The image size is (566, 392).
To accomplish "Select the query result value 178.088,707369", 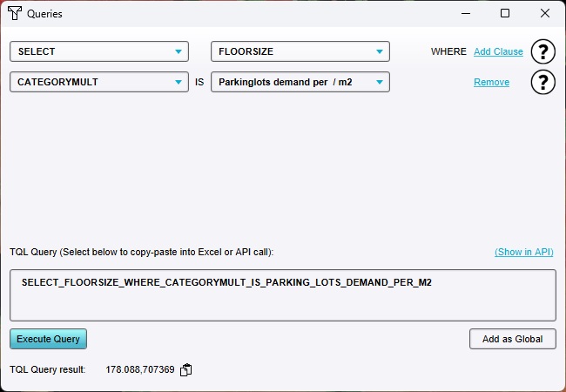I will click(140, 369).
